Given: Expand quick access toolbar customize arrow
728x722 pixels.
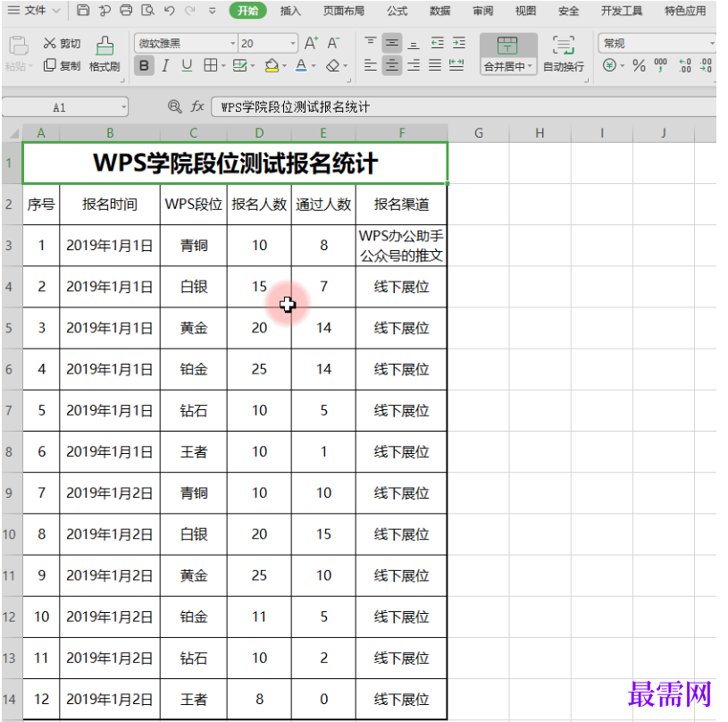Looking at the screenshot, I should 212,11.
